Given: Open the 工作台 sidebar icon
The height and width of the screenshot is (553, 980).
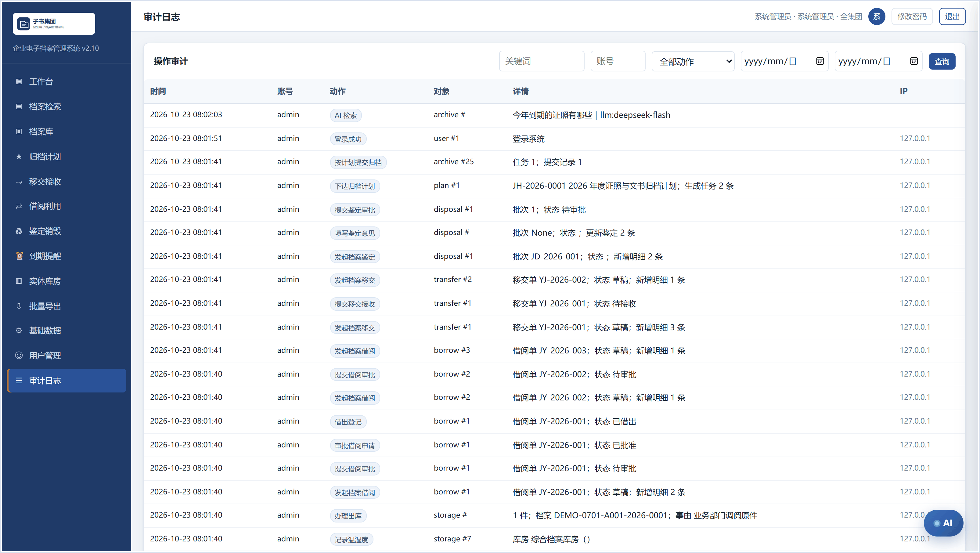Looking at the screenshot, I should pos(19,81).
